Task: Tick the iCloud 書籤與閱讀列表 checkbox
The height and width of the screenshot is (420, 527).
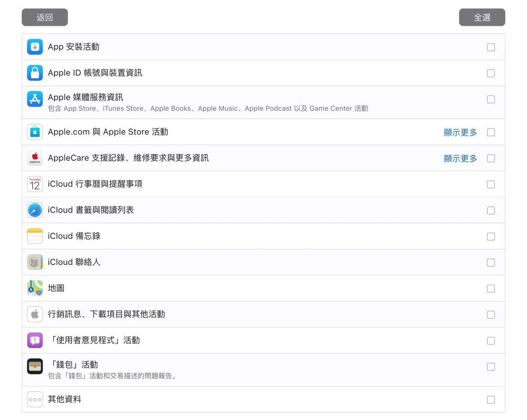Action: [491, 210]
